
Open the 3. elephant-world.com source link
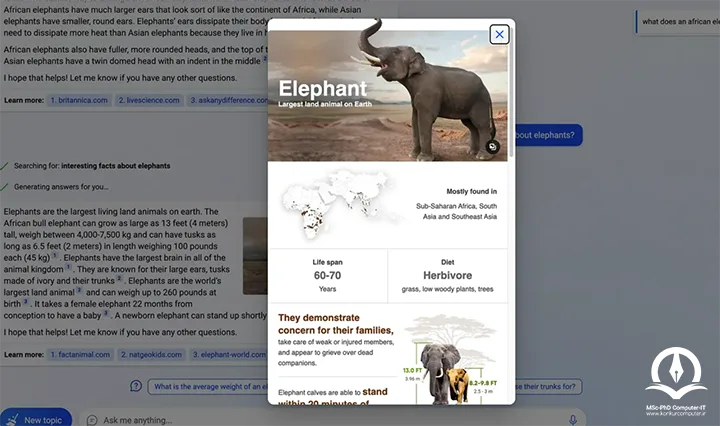tap(228, 354)
